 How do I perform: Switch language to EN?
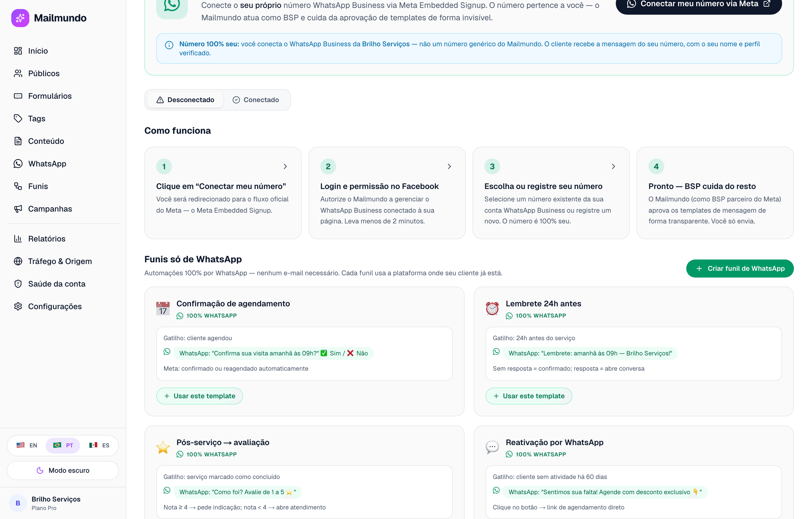pyautogui.click(x=27, y=445)
